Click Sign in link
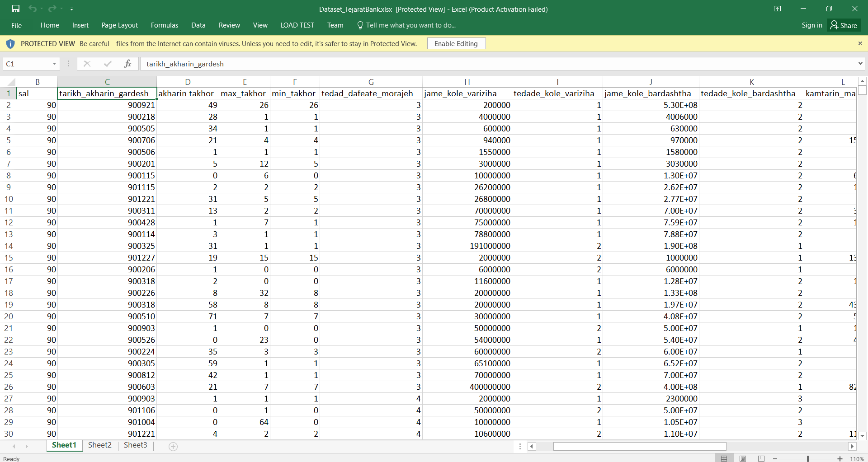 811,25
